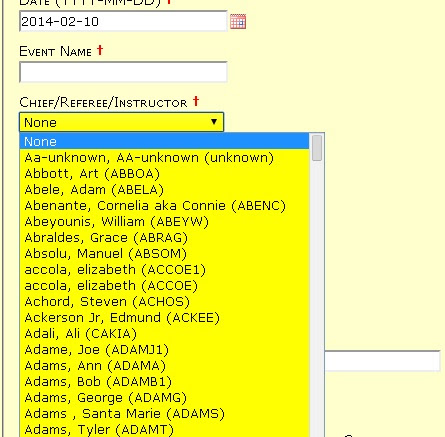Choose Abeyounis, William (ABEYW)
Viewport: 445px width, 437px height.
click(x=164, y=221)
